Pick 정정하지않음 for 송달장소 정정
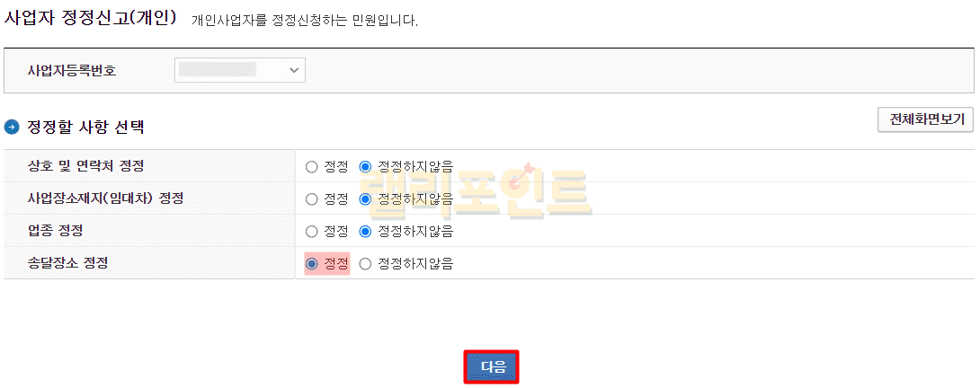 (365, 264)
